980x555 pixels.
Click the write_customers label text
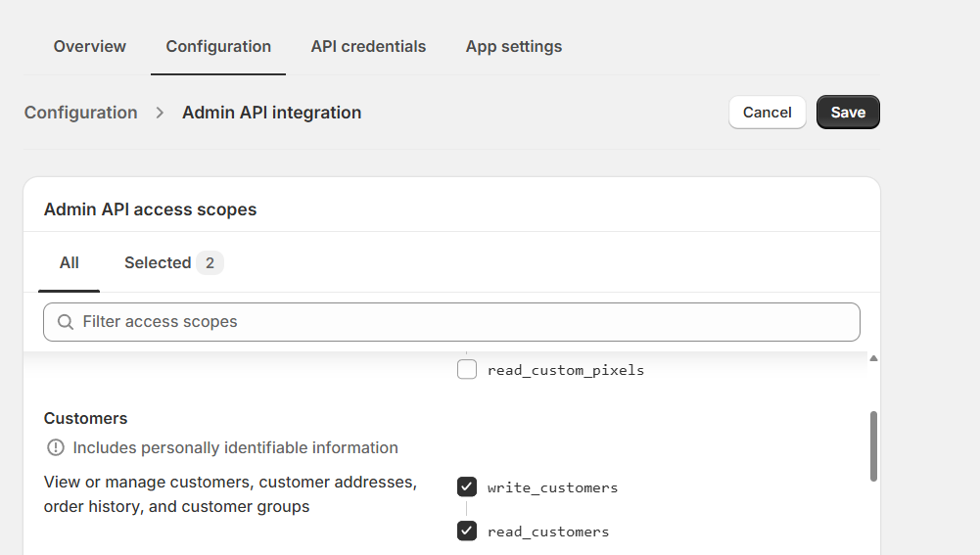[552, 487]
